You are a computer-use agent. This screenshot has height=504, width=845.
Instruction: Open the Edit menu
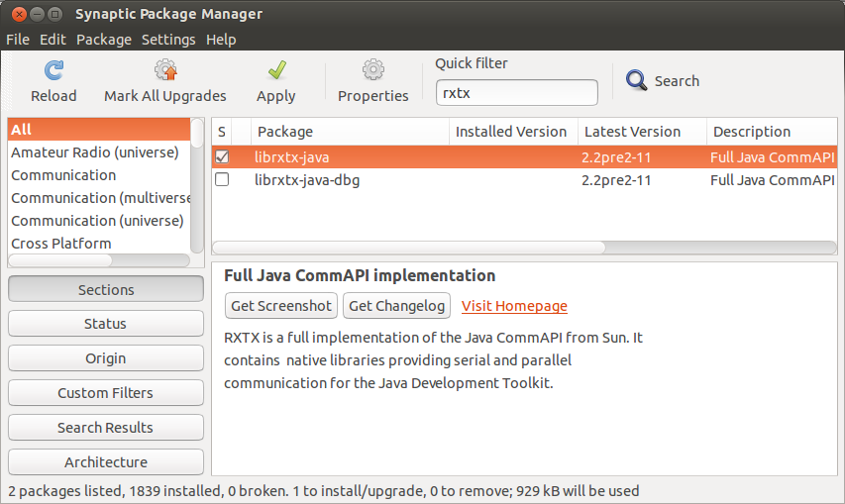[x=53, y=40]
